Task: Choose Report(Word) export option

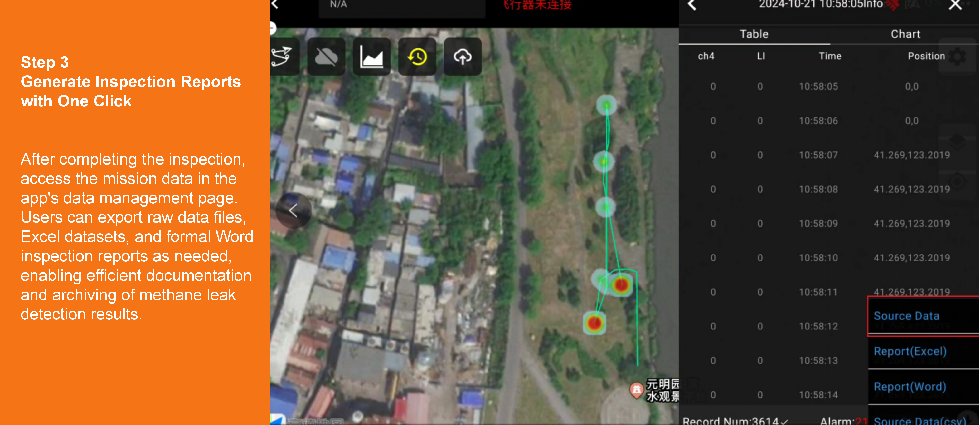Action: 924,387
